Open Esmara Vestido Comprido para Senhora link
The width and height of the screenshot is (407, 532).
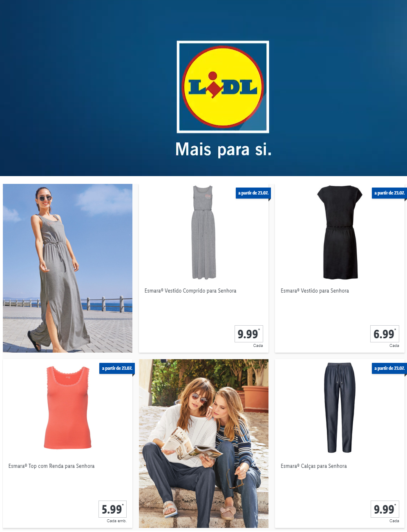[x=190, y=291]
